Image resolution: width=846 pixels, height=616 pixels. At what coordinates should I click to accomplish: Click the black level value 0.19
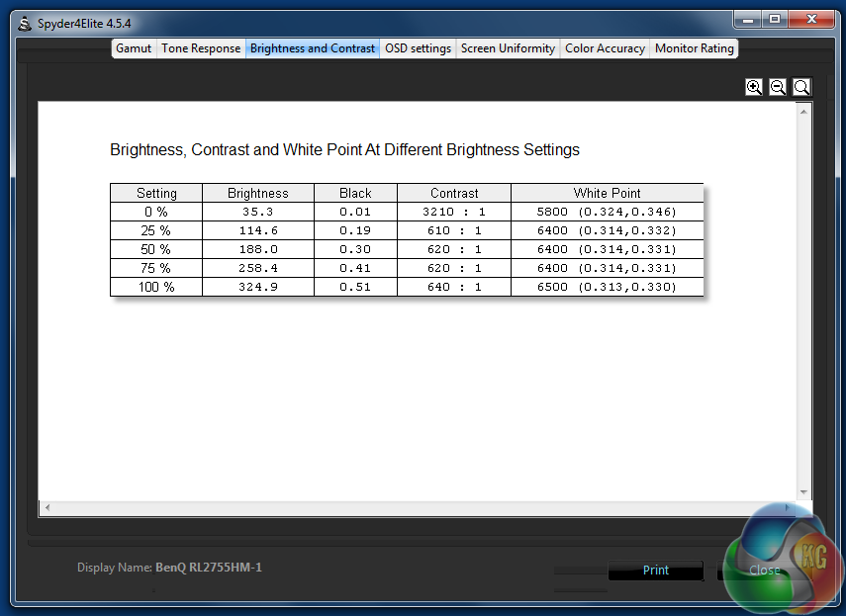pos(355,230)
